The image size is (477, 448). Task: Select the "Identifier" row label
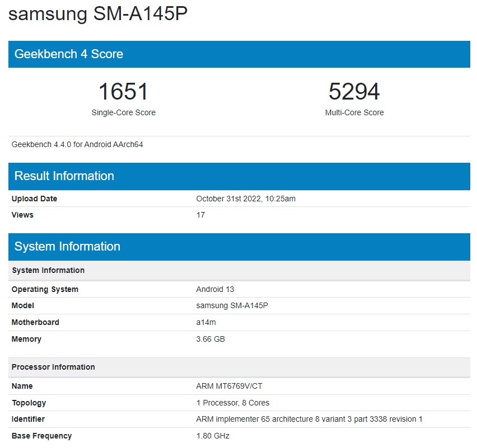click(x=28, y=419)
